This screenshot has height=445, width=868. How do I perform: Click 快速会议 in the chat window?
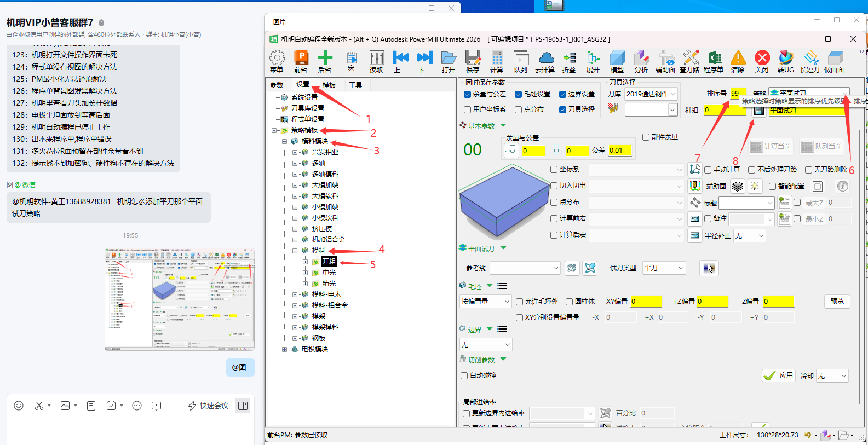point(208,406)
